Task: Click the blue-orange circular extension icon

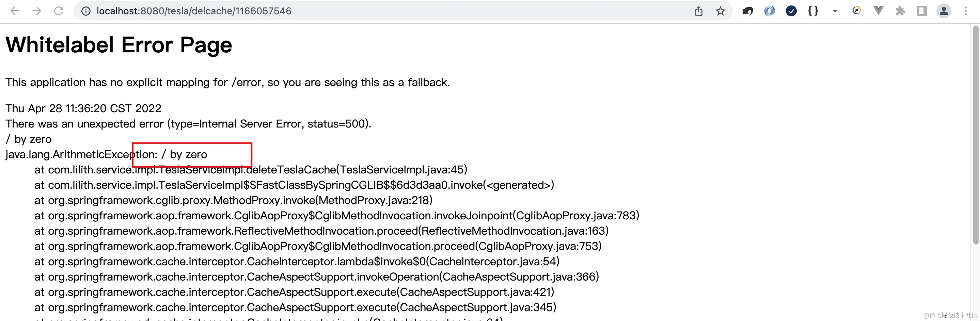Action: tap(856, 11)
